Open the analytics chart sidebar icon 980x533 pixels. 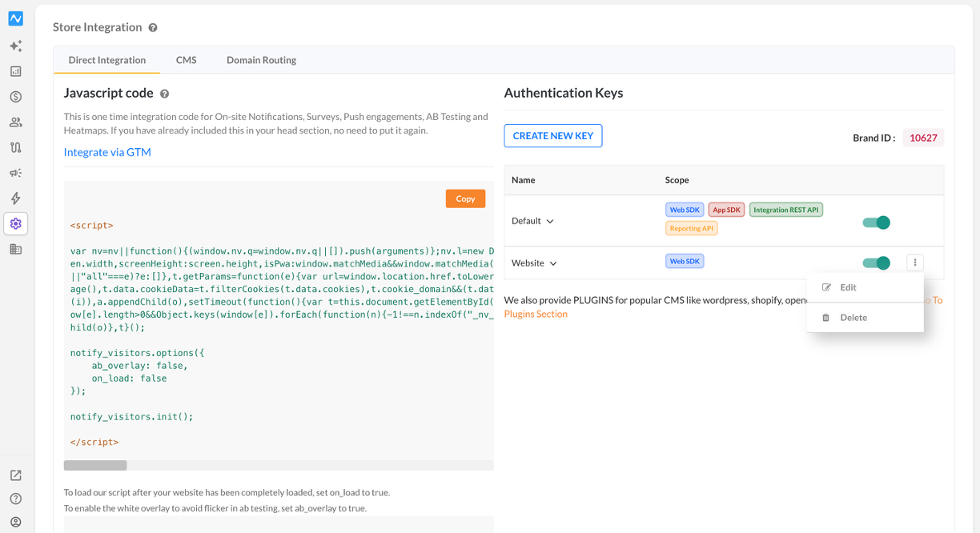coord(16,71)
